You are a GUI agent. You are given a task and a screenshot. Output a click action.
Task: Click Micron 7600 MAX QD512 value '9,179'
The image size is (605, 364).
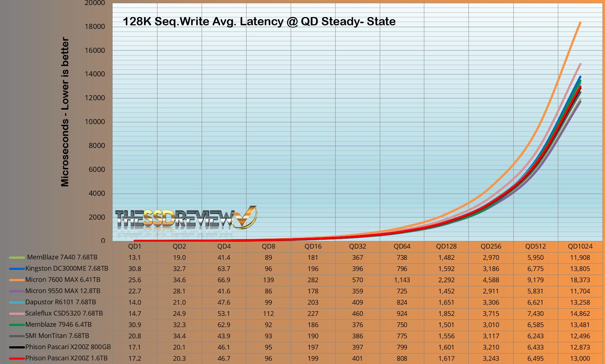pos(535,280)
